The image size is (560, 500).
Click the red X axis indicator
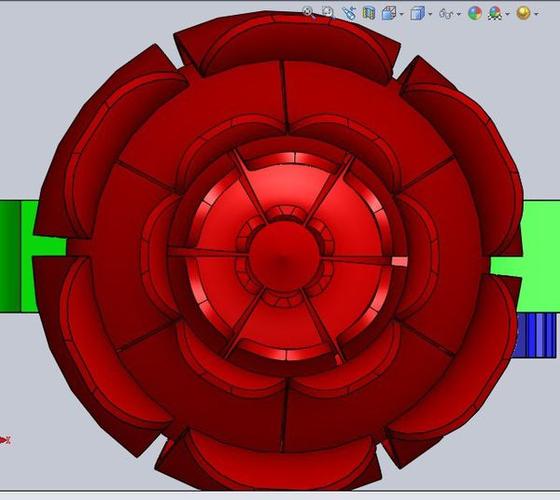coord(5,440)
